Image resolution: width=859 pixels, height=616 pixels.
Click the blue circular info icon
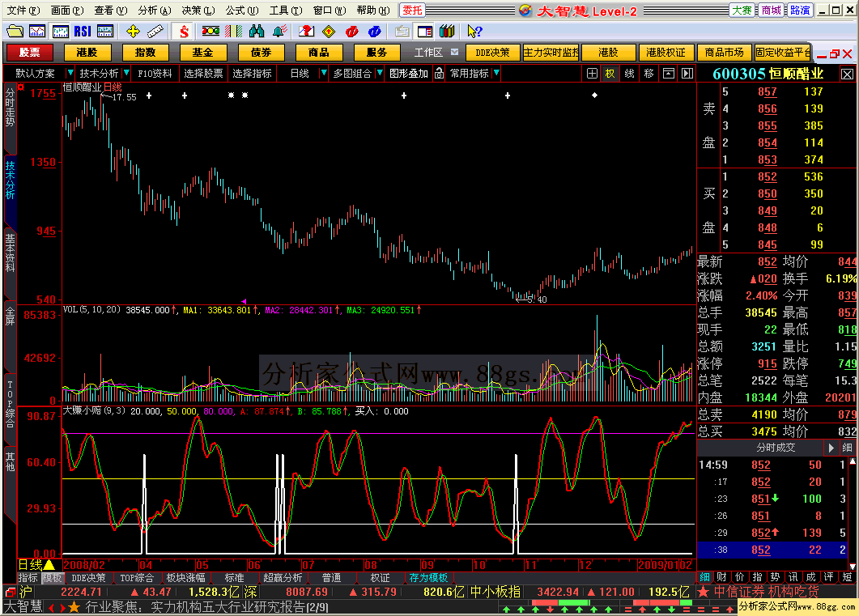pos(375,32)
